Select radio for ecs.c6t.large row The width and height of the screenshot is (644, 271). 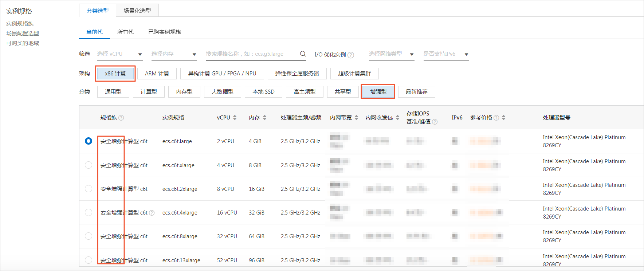(x=89, y=141)
